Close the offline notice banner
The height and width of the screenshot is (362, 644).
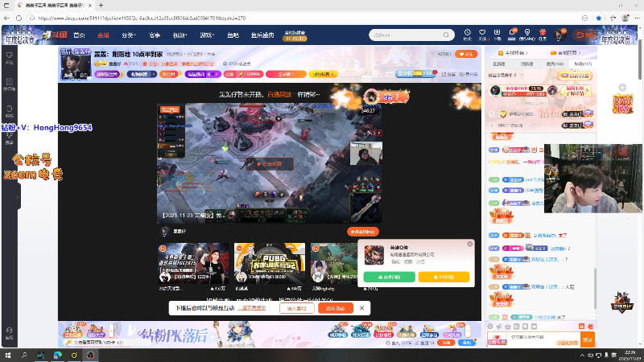tap(361, 308)
